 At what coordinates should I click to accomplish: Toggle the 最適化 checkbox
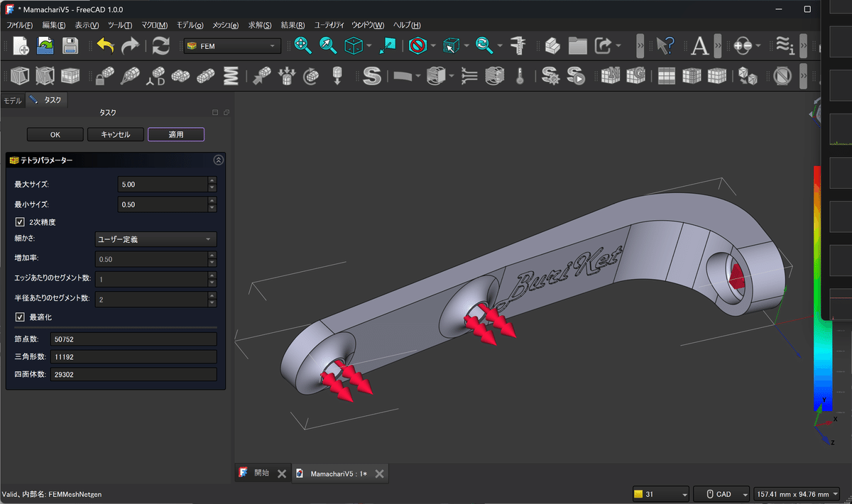point(20,317)
